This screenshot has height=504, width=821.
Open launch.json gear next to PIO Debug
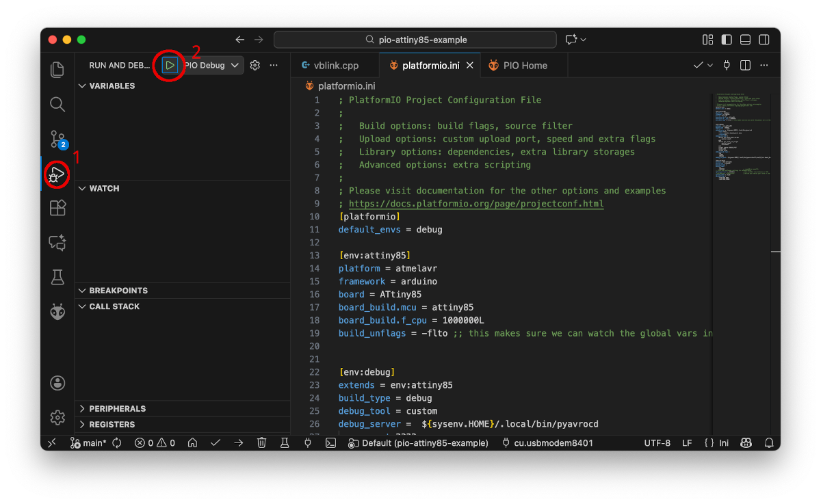pyautogui.click(x=255, y=66)
